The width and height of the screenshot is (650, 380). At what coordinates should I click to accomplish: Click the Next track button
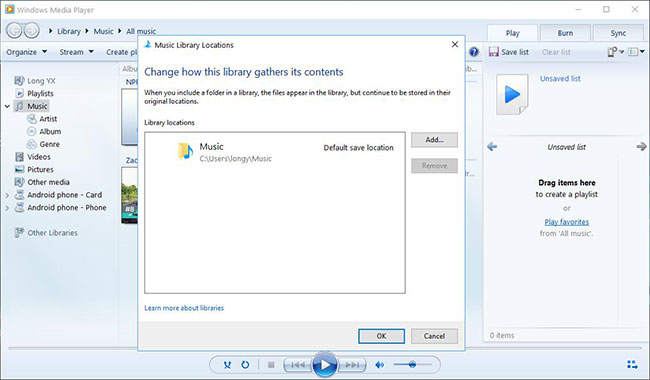click(x=352, y=365)
